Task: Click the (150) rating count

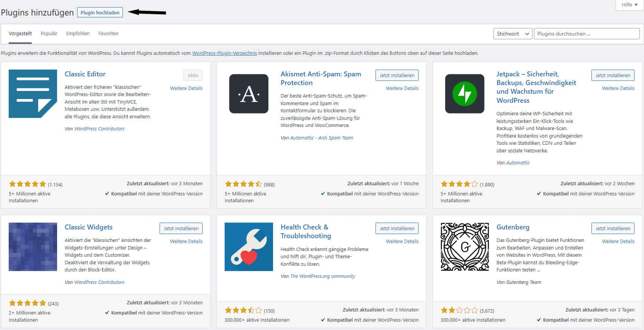Action: coord(269,311)
